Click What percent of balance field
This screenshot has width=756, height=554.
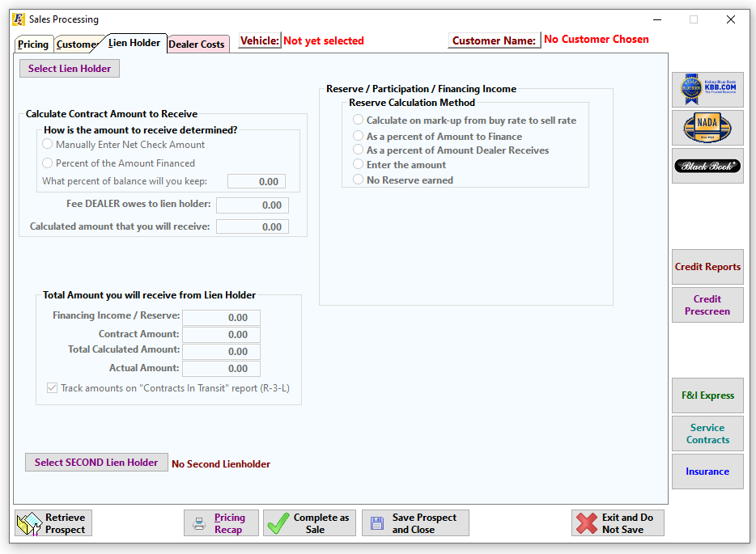(x=257, y=182)
